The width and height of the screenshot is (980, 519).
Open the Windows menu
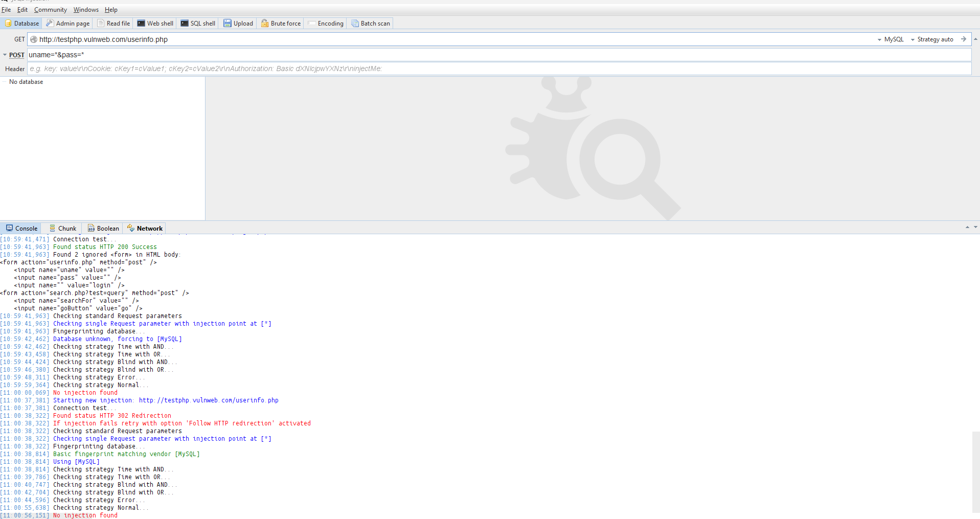click(85, 9)
